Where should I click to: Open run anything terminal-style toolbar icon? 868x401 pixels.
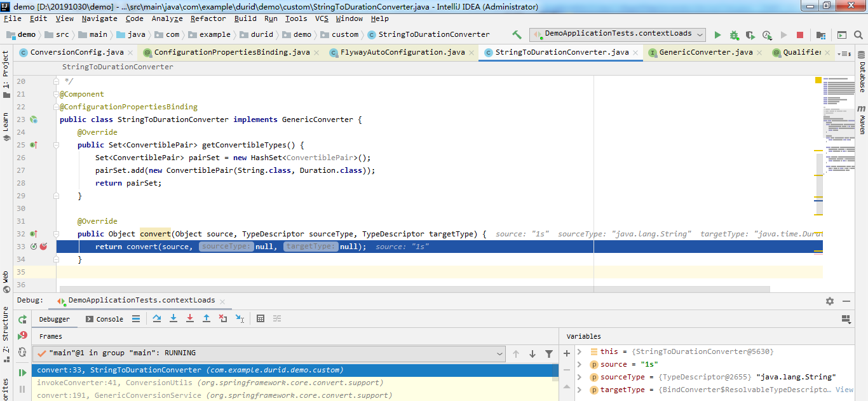(x=841, y=35)
